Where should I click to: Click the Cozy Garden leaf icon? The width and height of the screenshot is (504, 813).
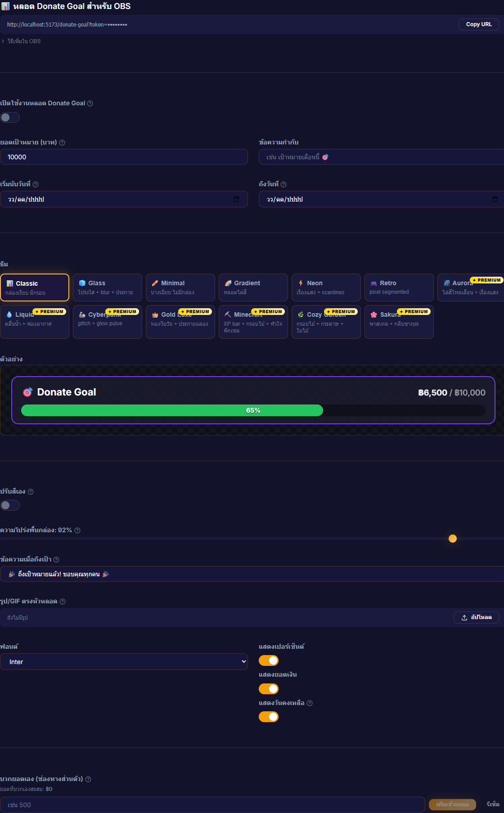pyautogui.click(x=301, y=314)
